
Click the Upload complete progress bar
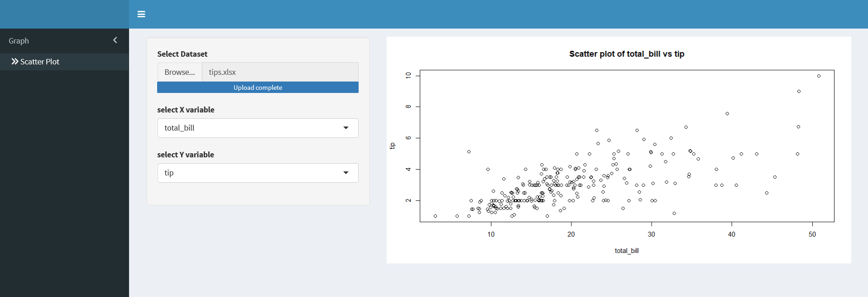258,88
